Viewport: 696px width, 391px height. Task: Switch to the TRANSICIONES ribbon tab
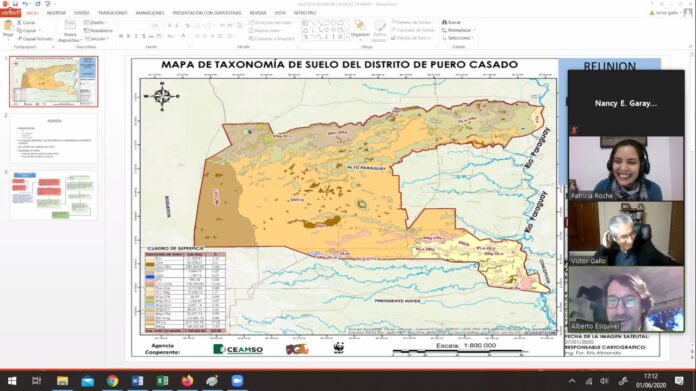point(112,13)
